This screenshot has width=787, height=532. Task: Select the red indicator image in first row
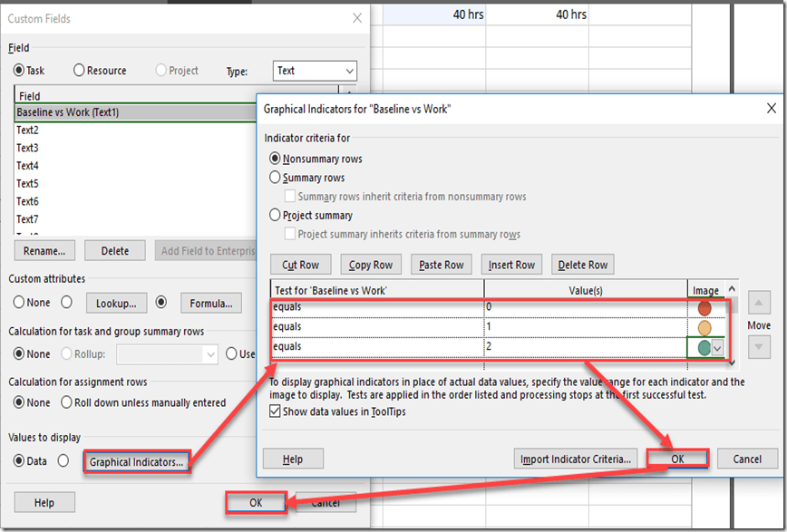704,308
